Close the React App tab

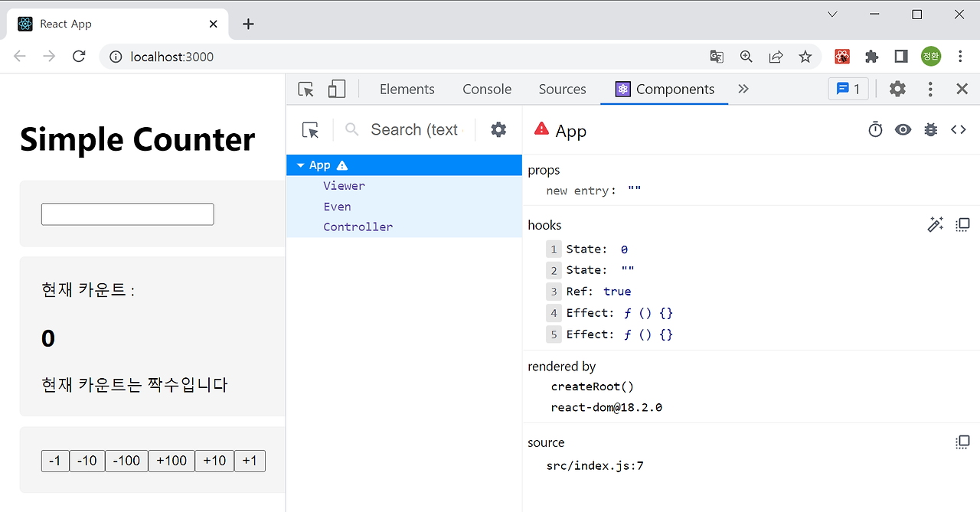(x=213, y=24)
